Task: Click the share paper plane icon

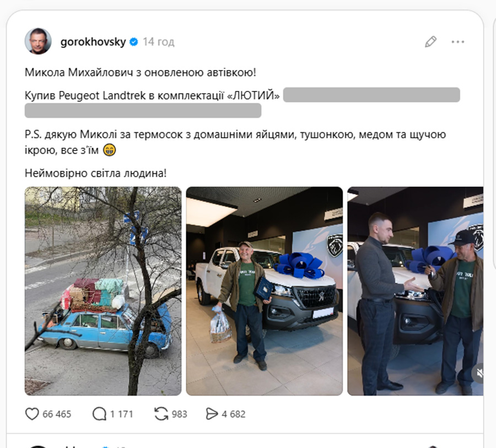Action: (212, 414)
